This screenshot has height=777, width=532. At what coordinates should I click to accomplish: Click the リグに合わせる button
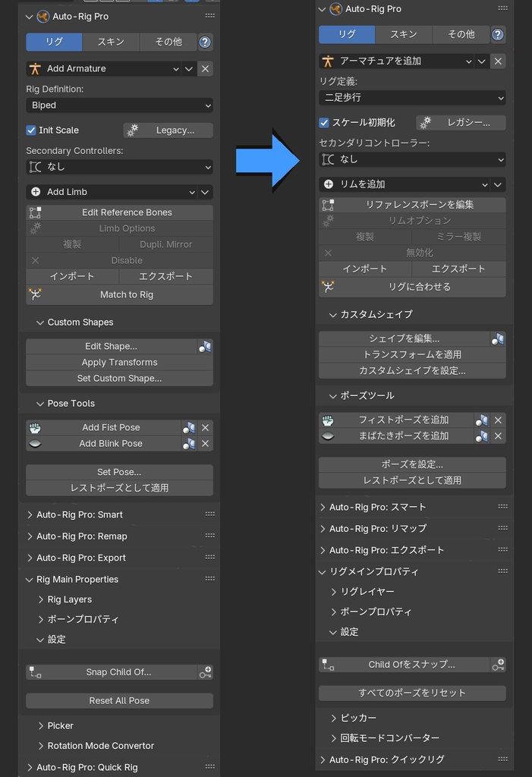[x=412, y=287]
